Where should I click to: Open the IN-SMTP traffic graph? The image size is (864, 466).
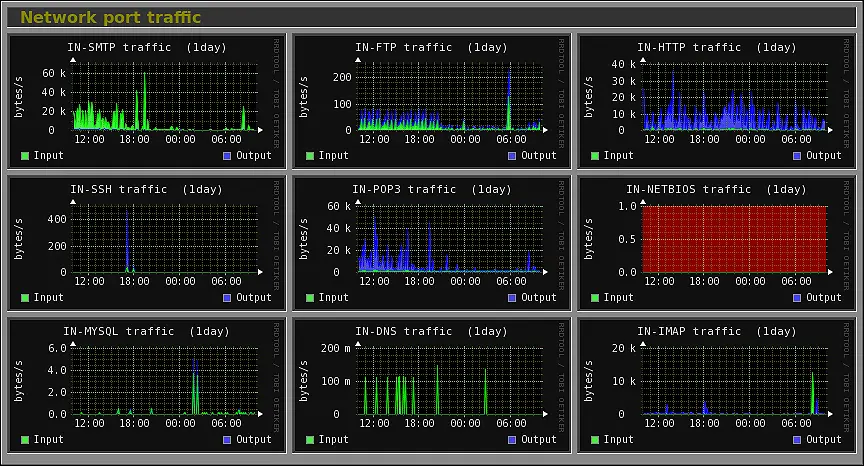pyautogui.click(x=147, y=101)
